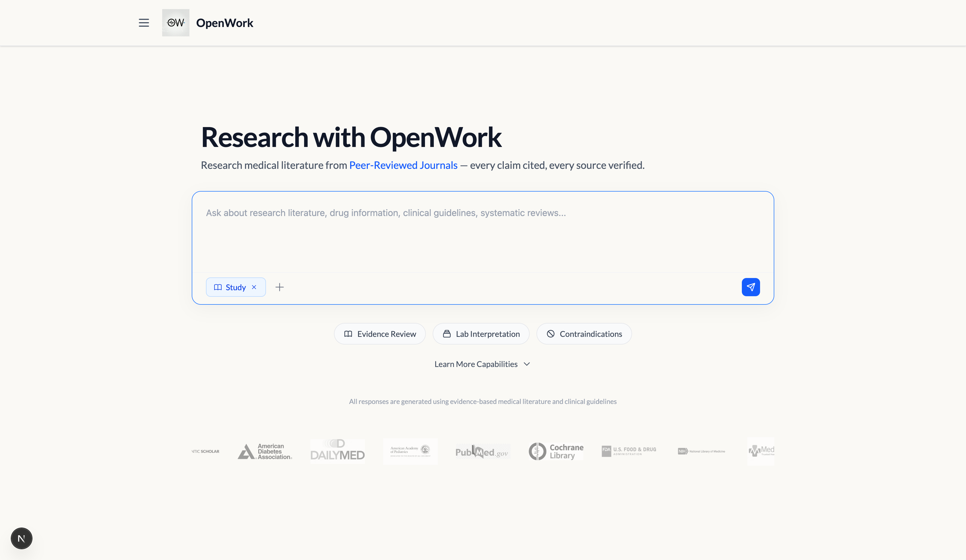The image size is (966, 560).
Task: Select the Evidence Review suggestion
Action: [x=379, y=334]
